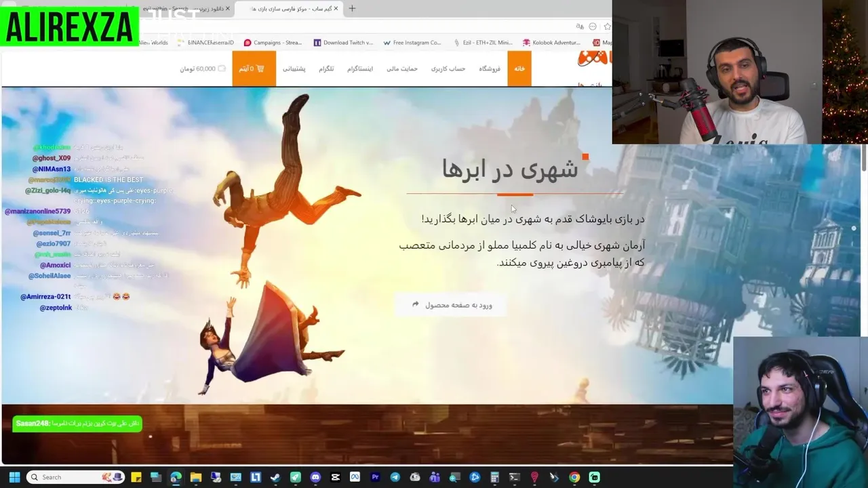The height and width of the screenshot is (488, 868).
Task: Click the translate icon in address bar
Action: click(580, 26)
